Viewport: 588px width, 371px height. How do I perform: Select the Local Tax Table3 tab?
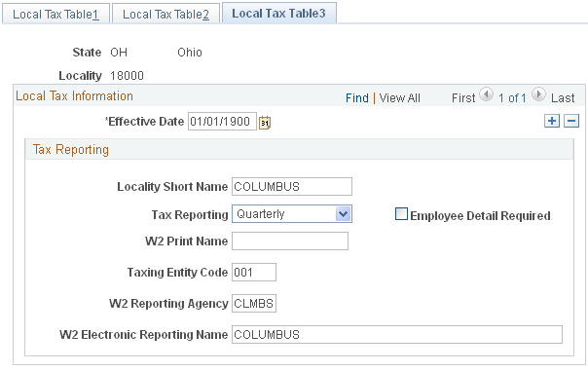coord(279,13)
